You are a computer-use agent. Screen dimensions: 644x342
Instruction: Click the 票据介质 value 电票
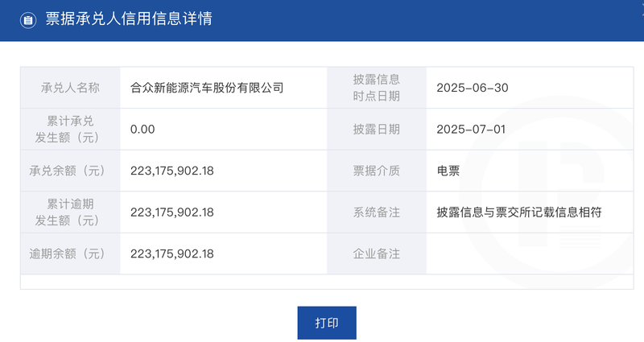coord(448,171)
